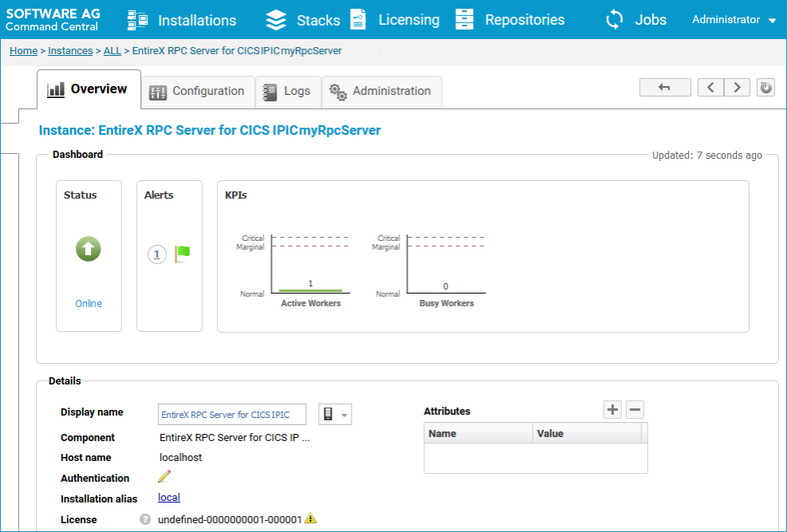Click the refresh button

pos(765,87)
